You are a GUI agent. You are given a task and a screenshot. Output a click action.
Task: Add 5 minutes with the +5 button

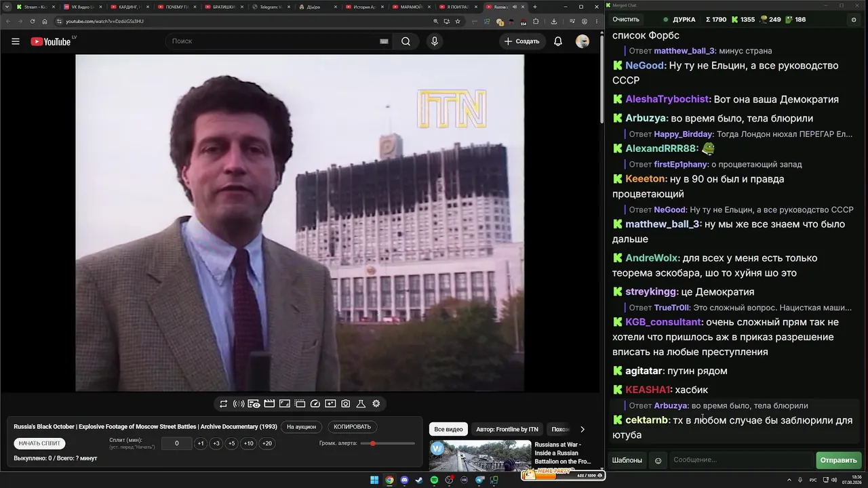[x=232, y=443]
